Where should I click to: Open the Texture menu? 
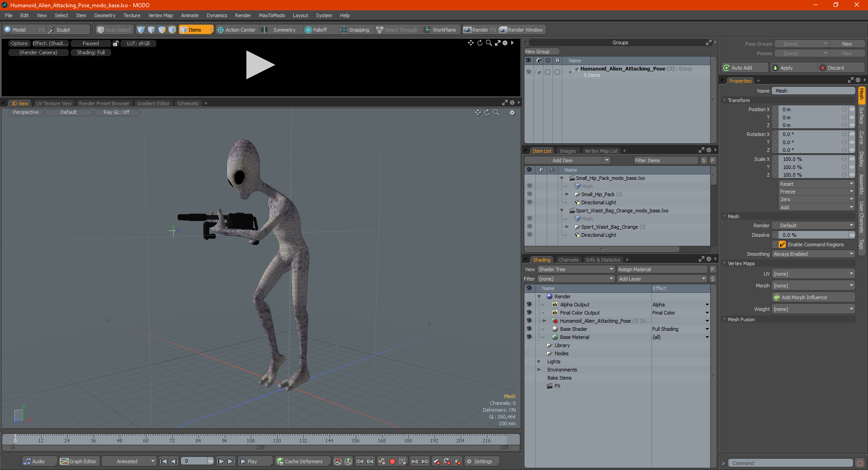[x=132, y=15]
